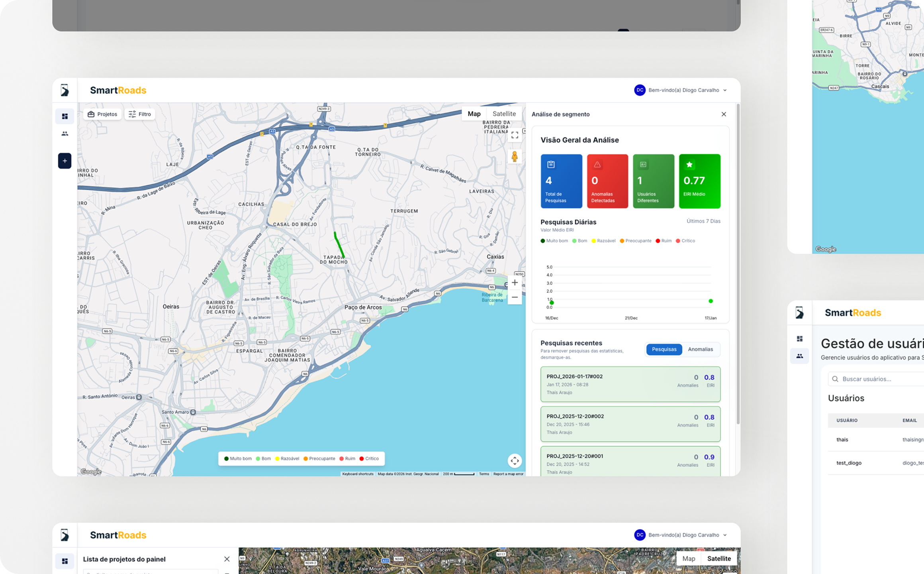
Task: Click the dark plus add button in the sidebar
Action: pos(65,161)
